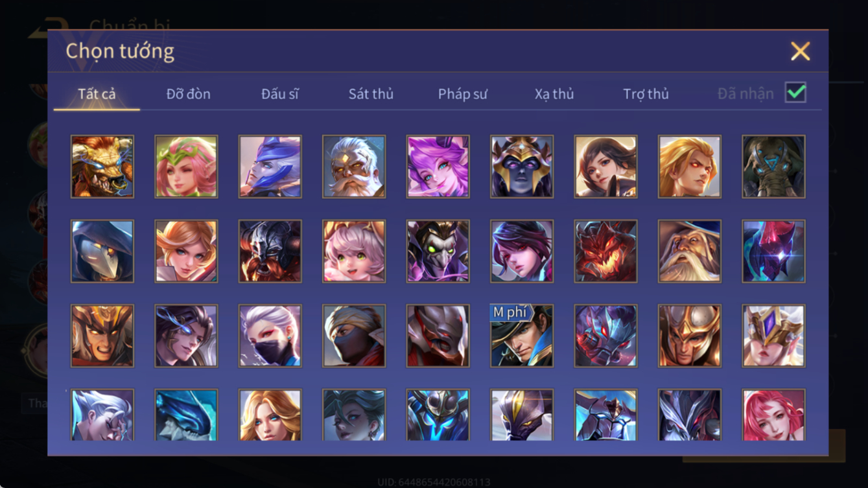The width and height of the screenshot is (868, 488).
Task: Open the Đấu sĩ tab
Action: (x=280, y=94)
